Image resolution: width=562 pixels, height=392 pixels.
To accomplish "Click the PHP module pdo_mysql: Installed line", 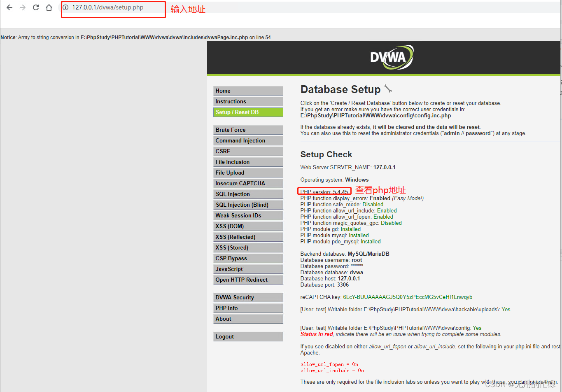I will 340,241.
